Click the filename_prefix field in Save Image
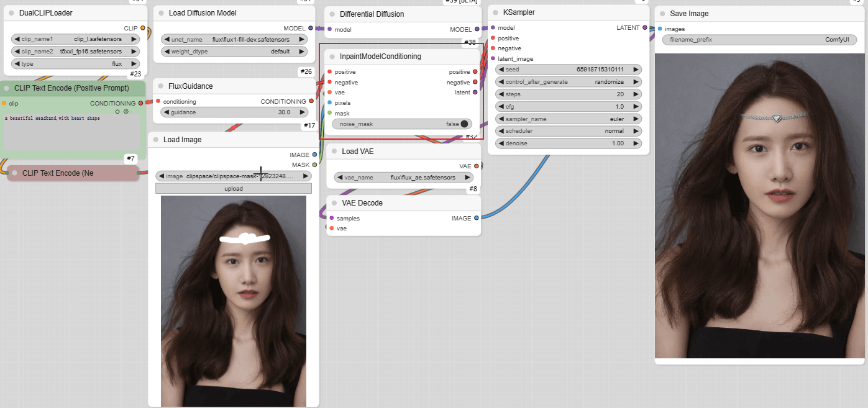This screenshot has height=408, width=868. [759, 40]
